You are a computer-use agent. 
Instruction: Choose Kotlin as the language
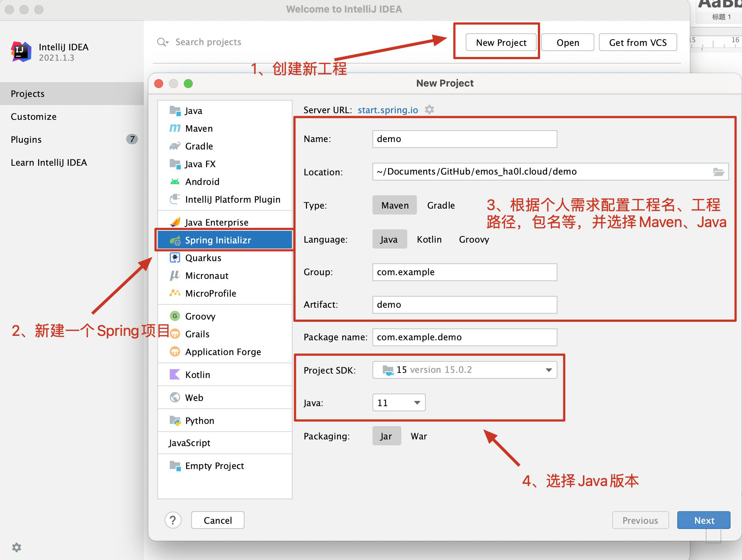pyautogui.click(x=429, y=239)
